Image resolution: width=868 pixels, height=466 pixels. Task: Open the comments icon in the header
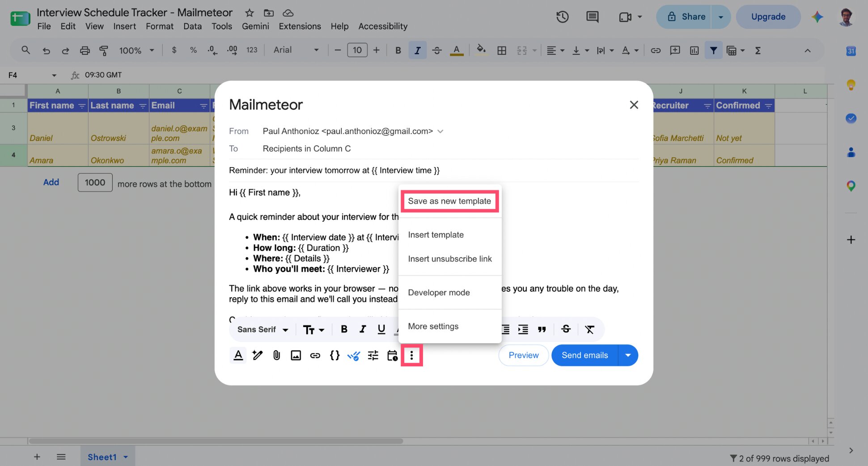[x=592, y=17]
